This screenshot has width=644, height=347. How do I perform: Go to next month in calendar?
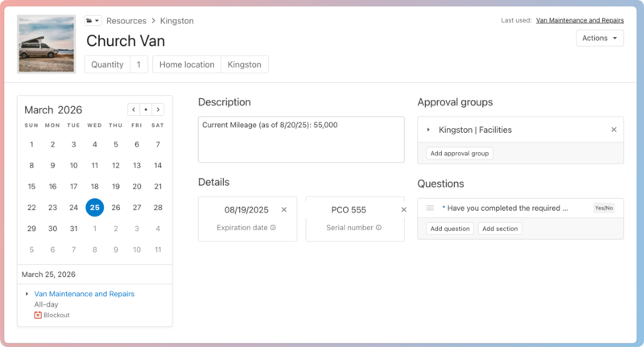[x=158, y=109]
